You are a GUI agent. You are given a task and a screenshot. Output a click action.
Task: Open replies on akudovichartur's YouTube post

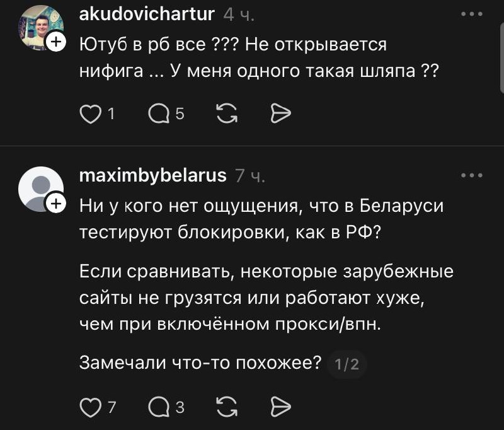point(159,113)
